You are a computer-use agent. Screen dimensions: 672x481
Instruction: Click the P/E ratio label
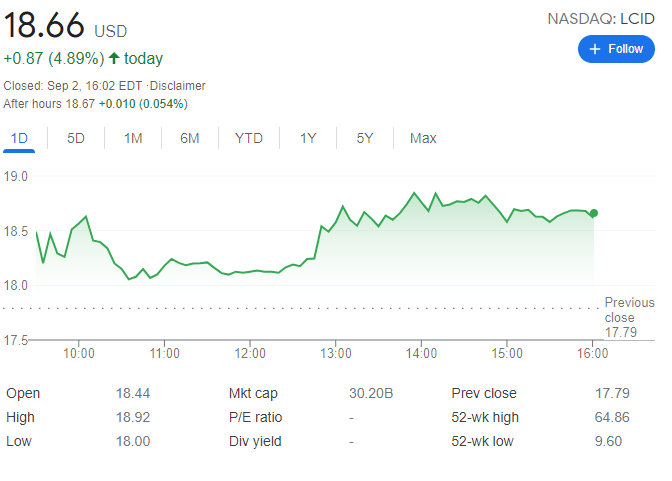[x=256, y=417]
